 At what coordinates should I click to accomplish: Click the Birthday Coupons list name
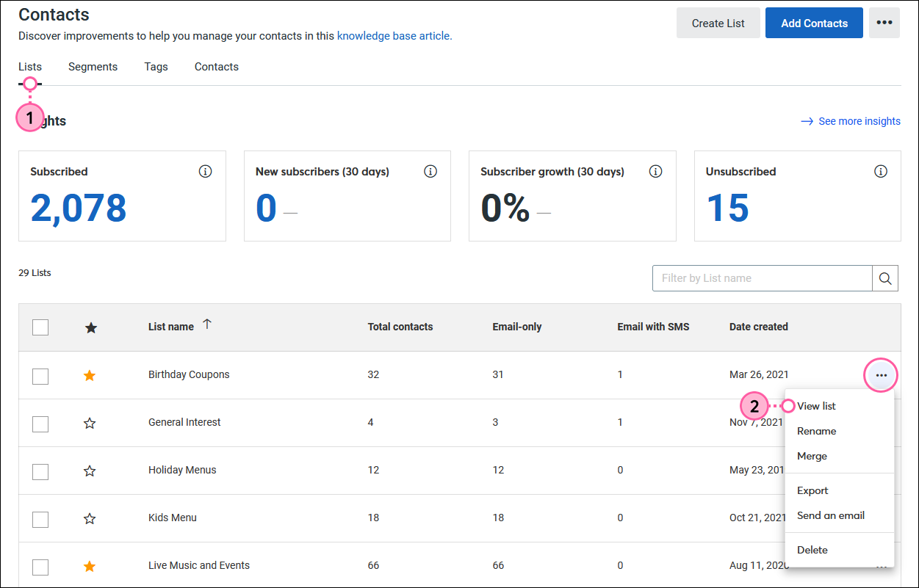point(189,374)
